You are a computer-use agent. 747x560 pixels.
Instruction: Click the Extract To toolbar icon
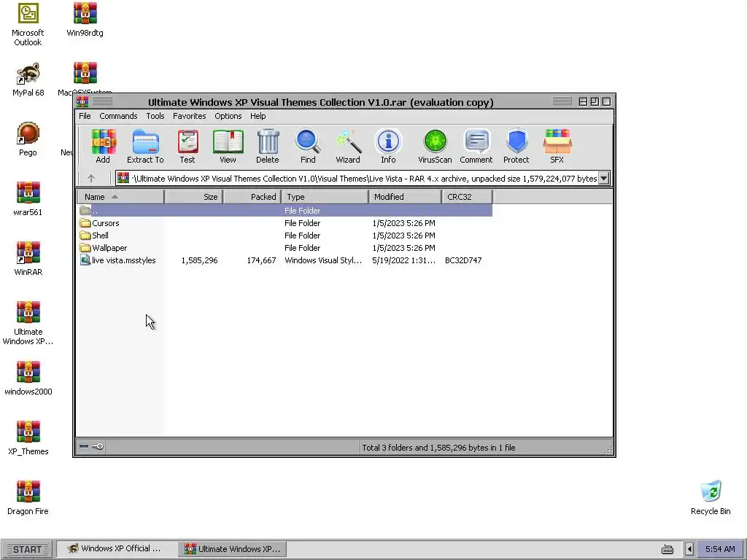(145, 146)
